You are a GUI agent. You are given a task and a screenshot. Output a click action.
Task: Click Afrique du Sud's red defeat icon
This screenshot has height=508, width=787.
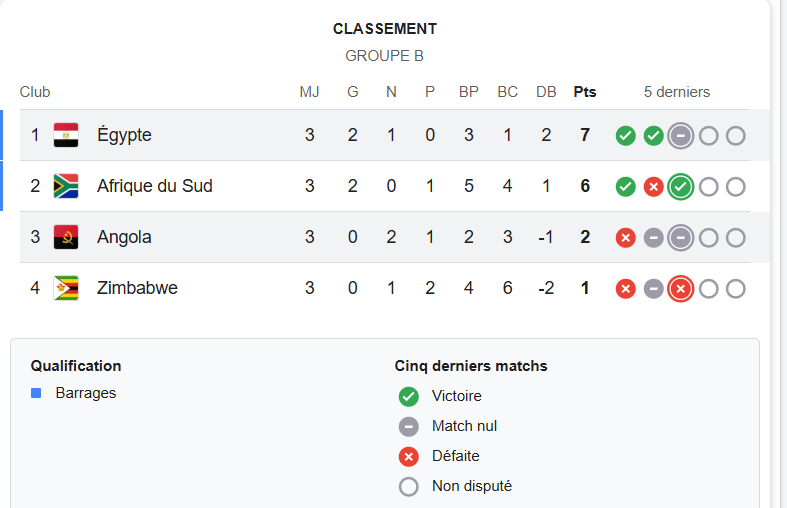(654, 187)
